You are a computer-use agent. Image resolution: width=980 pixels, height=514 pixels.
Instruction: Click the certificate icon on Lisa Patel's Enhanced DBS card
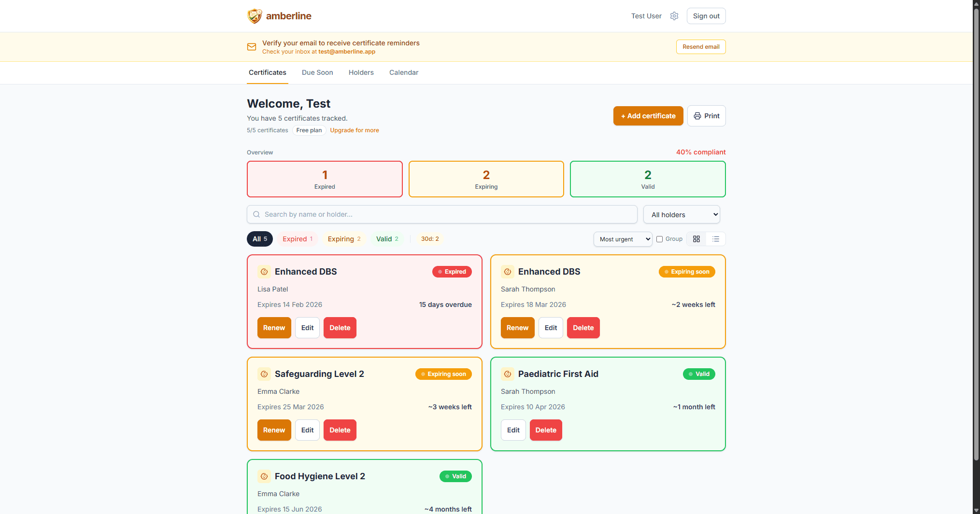[x=264, y=272]
